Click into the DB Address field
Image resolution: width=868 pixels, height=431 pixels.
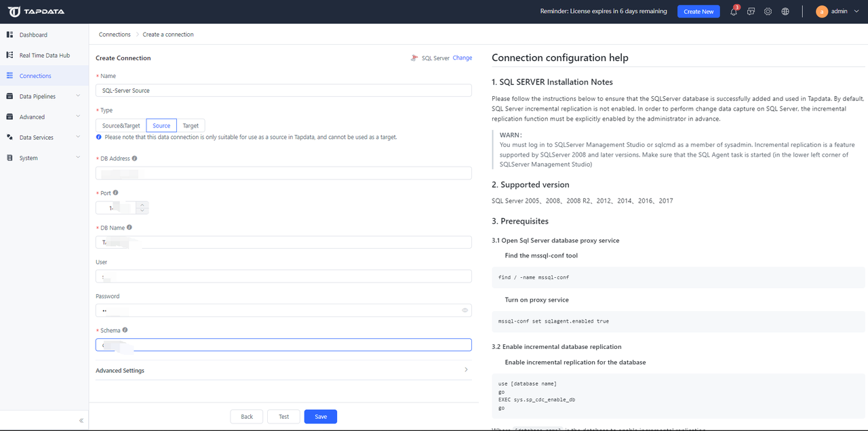pos(283,173)
